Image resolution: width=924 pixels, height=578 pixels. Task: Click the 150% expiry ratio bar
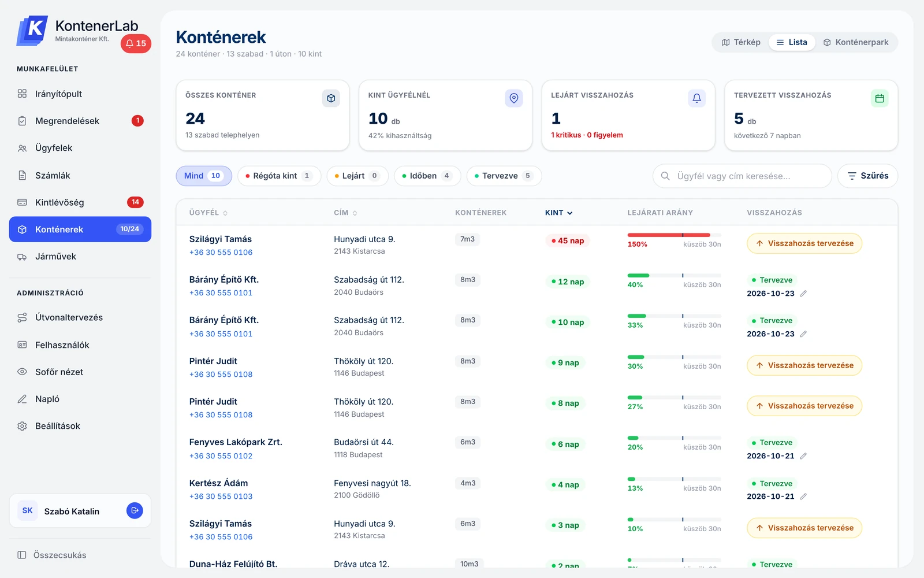point(674,235)
